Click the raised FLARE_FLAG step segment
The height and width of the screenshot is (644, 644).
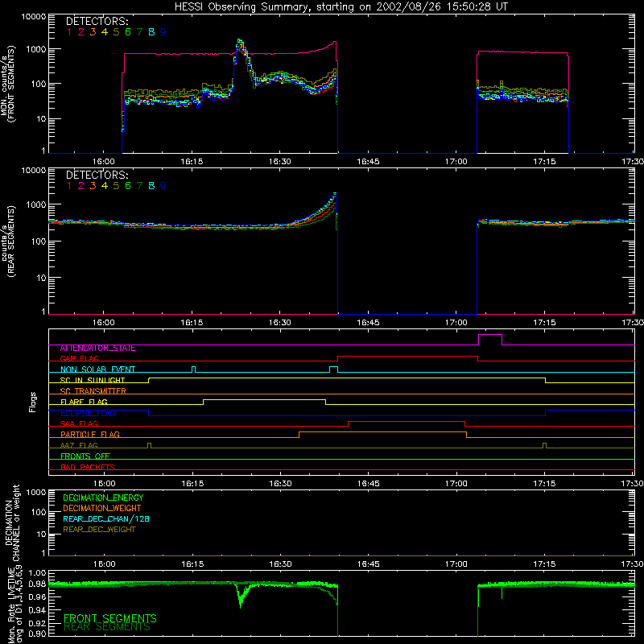(265, 399)
